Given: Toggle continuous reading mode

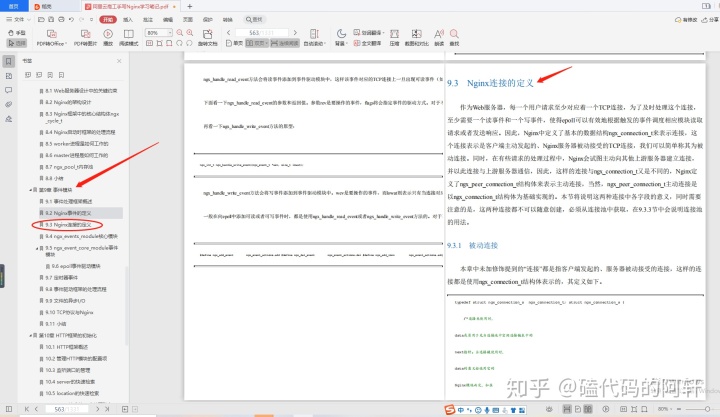Looking at the screenshot, I should click(x=285, y=43).
